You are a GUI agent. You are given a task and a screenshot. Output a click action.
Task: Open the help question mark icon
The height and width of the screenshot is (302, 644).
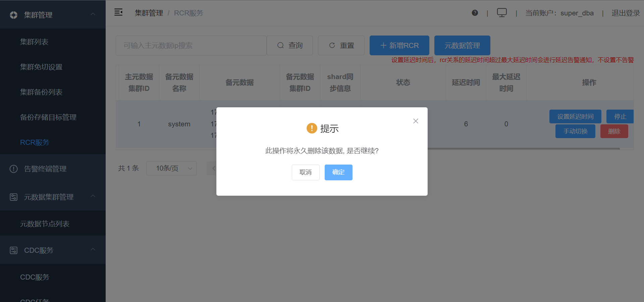(475, 13)
